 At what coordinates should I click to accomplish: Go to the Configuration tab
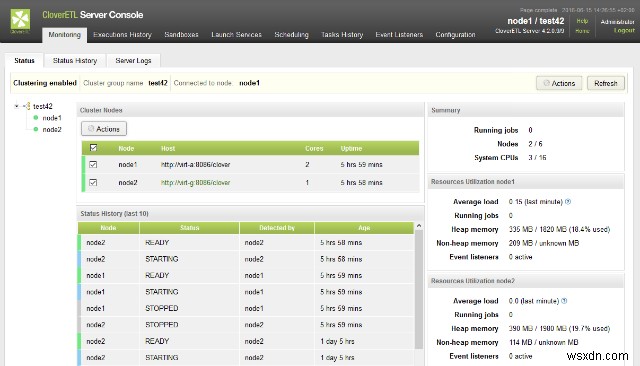point(455,35)
